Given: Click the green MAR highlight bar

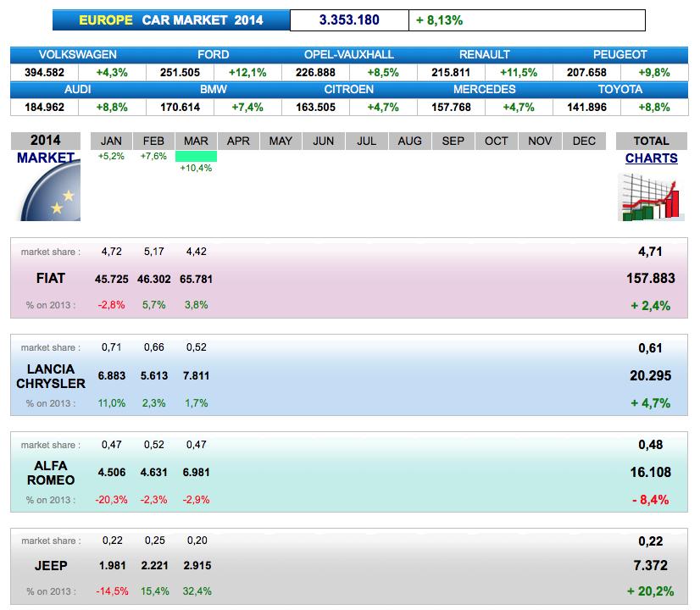Looking at the screenshot, I should click(x=196, y=156).
